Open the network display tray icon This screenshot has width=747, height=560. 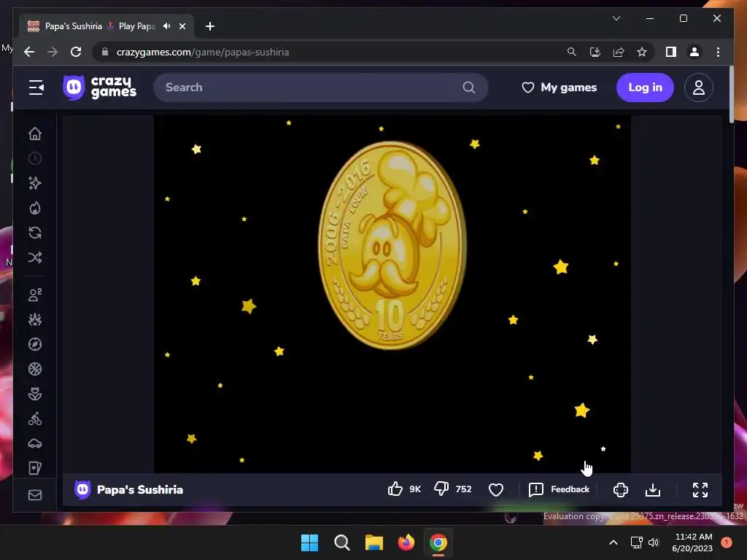click(x=636, y=542)
